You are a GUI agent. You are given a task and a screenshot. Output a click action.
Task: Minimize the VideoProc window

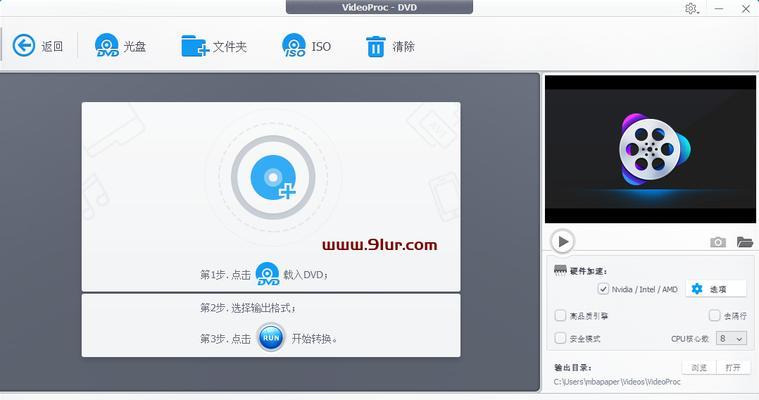tap(719, 8)
